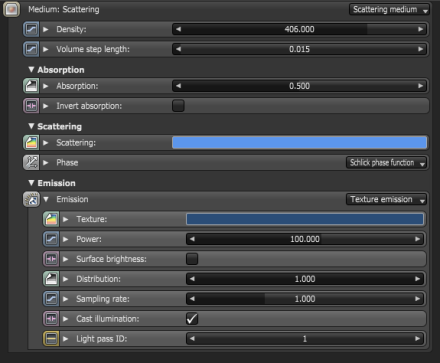
Task: Expand the Phase row arrow
Action: tap(46, 163)
